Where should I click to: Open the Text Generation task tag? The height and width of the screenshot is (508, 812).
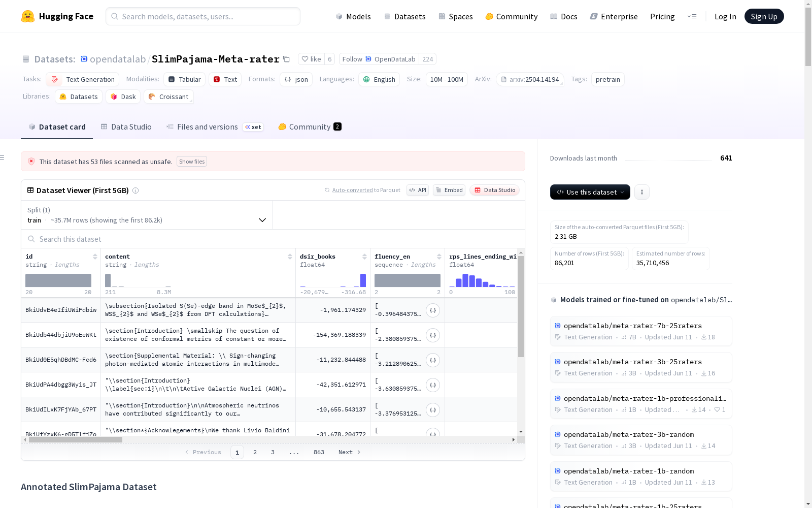point(83,79)
